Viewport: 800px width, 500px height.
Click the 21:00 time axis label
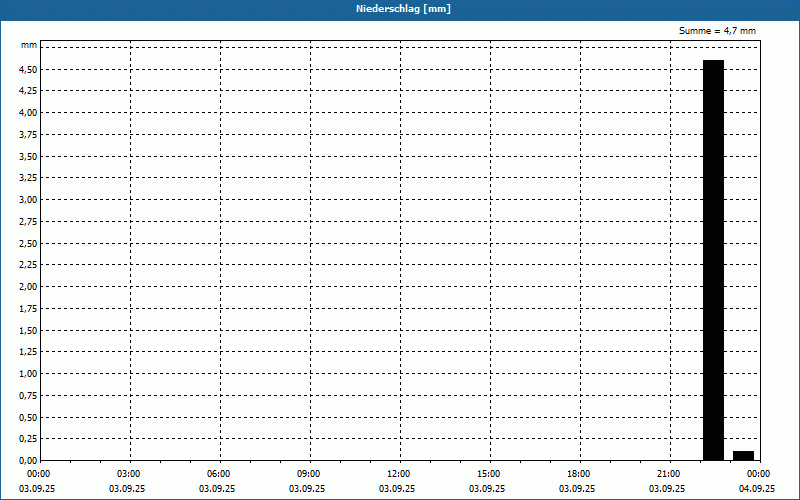pos(668,474)
